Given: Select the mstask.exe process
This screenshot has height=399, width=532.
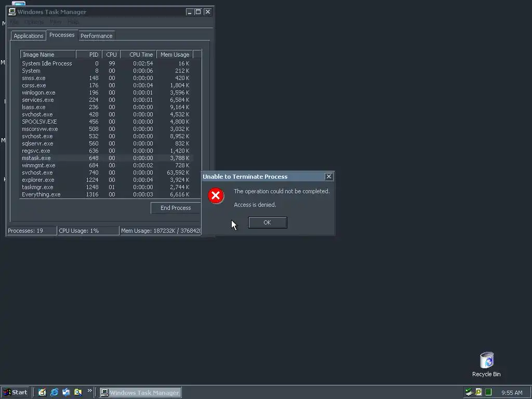Looking at the screenshot, I should coord(107,158).
